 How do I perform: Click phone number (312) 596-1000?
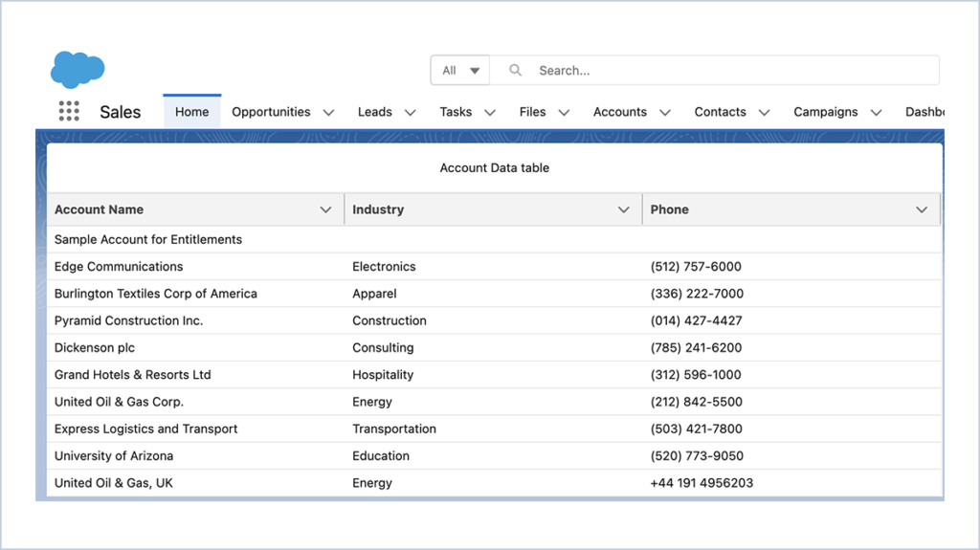696,374
